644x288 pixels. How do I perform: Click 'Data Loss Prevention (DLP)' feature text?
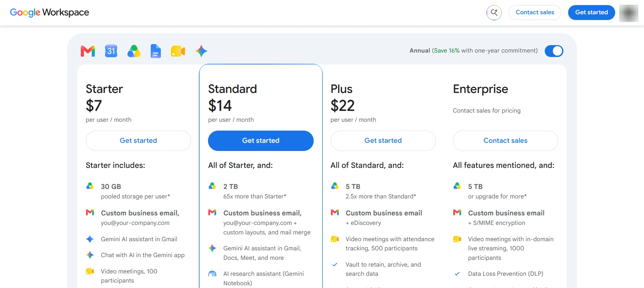(x=505, y=274)
